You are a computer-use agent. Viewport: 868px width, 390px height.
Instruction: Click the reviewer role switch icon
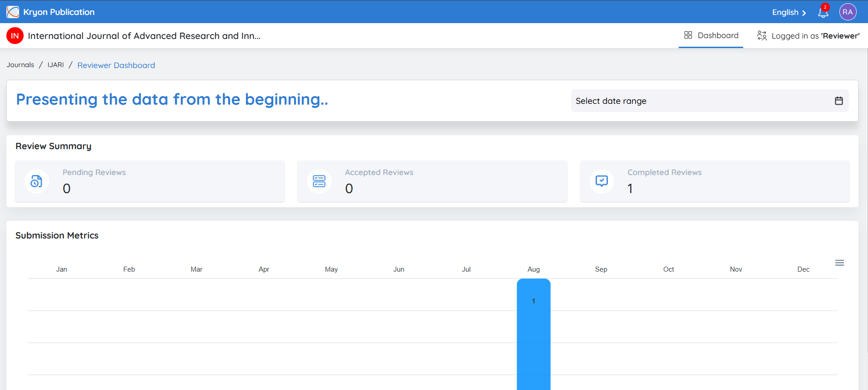coord(762,35)
